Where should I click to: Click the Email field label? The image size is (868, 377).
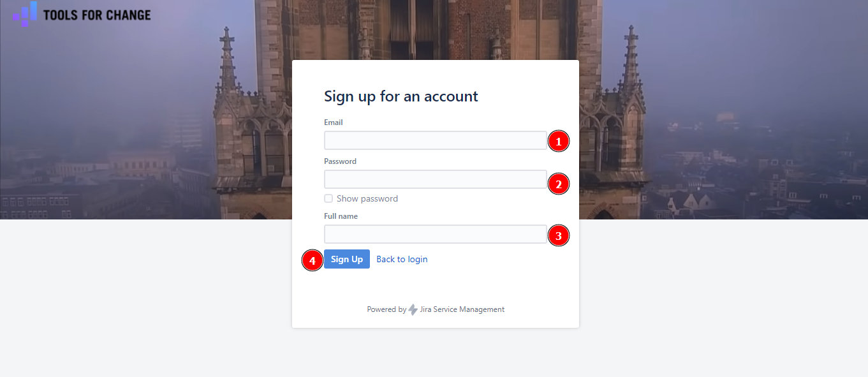[334, 122]
